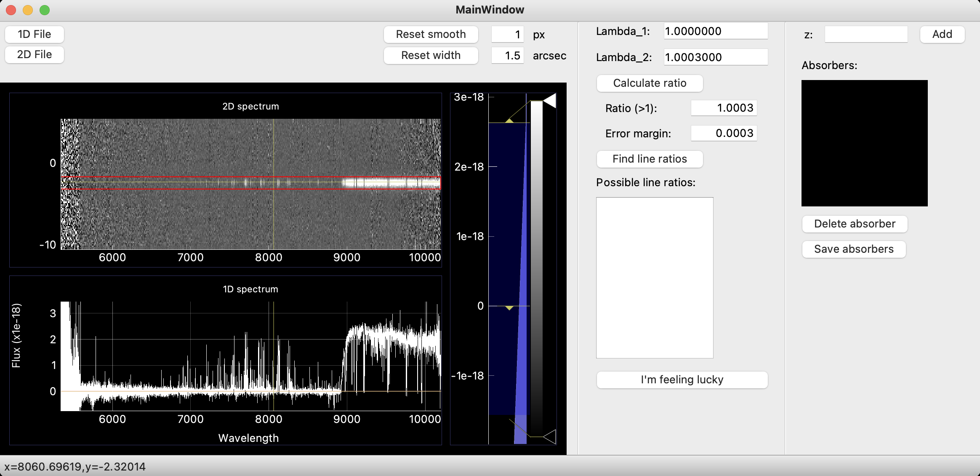Click the upper yellow histogram level marker
The image size is (980, 476).
tap(509, 121)
